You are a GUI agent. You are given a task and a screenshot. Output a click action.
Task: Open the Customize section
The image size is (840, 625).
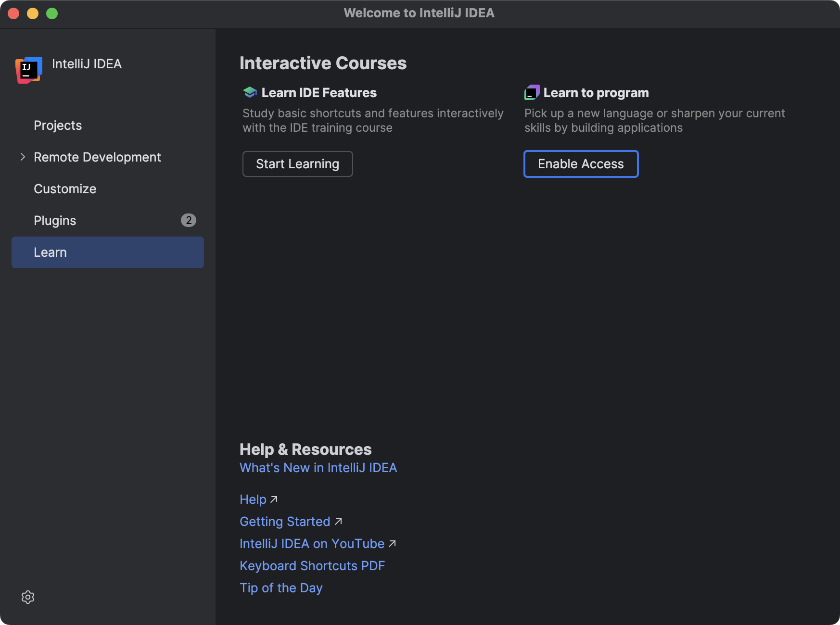(x=64, y=188)
